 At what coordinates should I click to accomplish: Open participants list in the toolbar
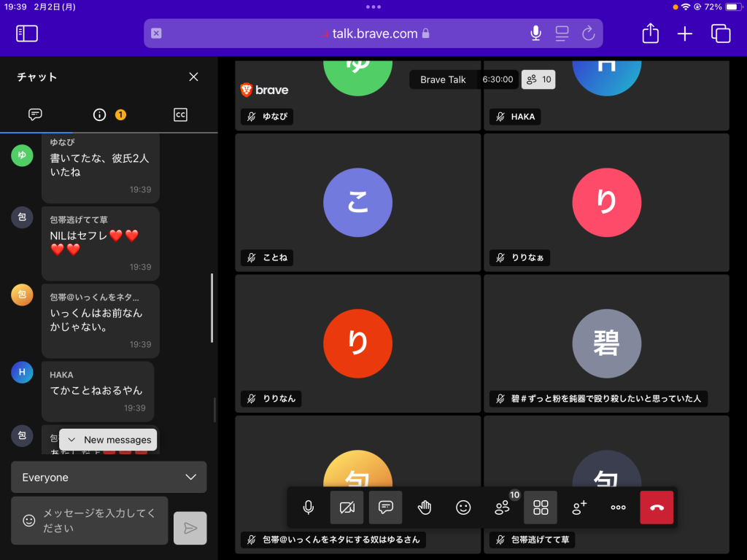point(503,507)
